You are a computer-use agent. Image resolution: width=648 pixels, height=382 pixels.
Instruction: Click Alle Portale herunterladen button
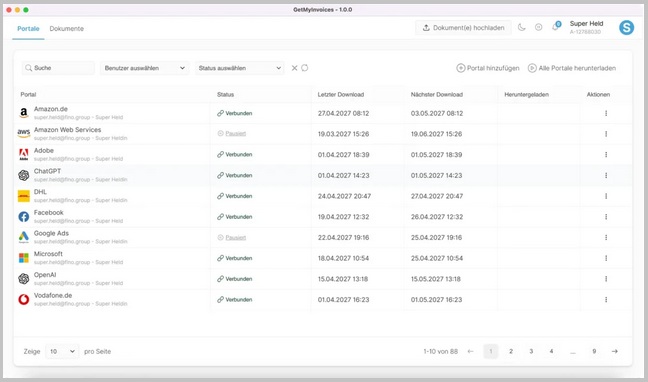click(x=572, y=68)
